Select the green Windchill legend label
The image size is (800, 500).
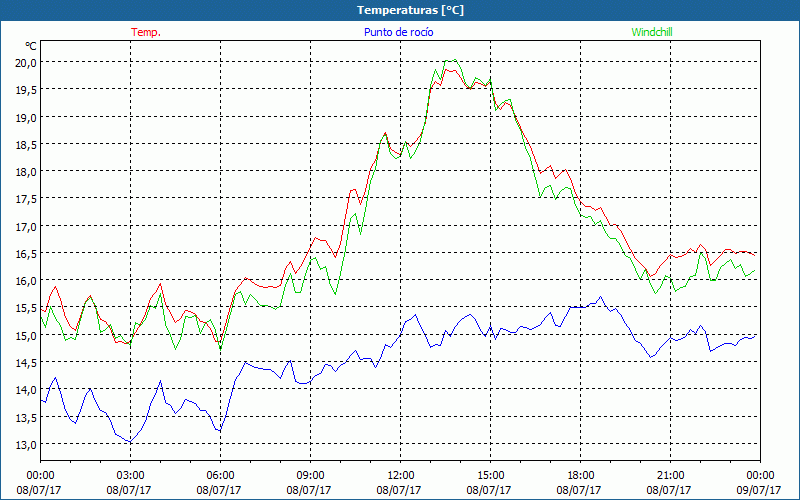click(652, 32)
